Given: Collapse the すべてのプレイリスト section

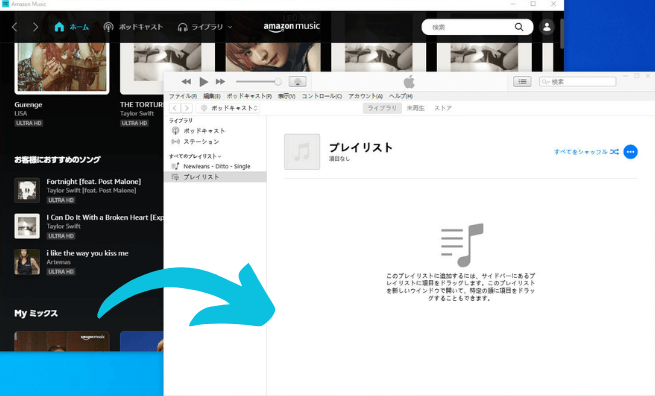Looking at the screenshot, I should point(195,156).
